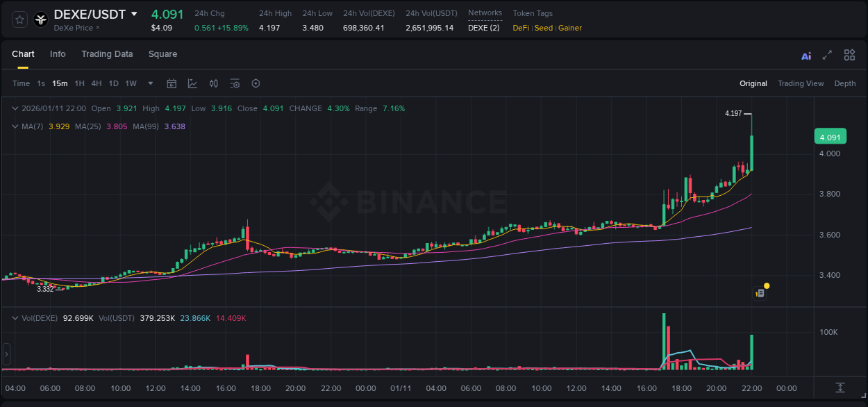Screen dimensions: 868x407
Task: Open the date range picker icon
Action: (x=172, y=83)
